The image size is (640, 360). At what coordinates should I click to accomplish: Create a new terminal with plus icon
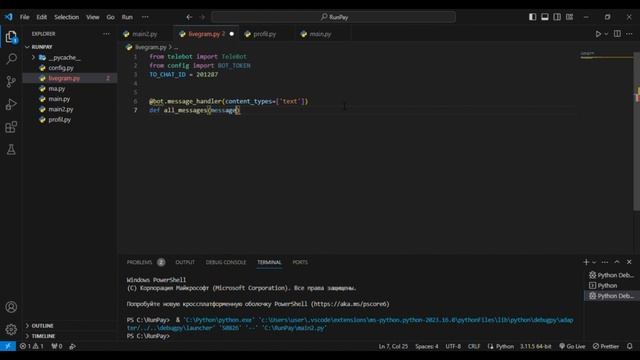click(x=586, y=262)
